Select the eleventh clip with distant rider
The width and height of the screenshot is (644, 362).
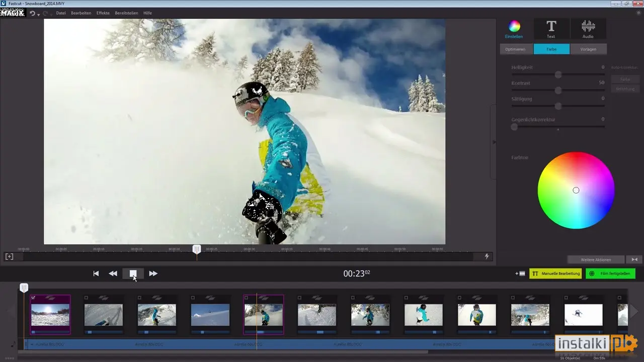tap(584, 315)
